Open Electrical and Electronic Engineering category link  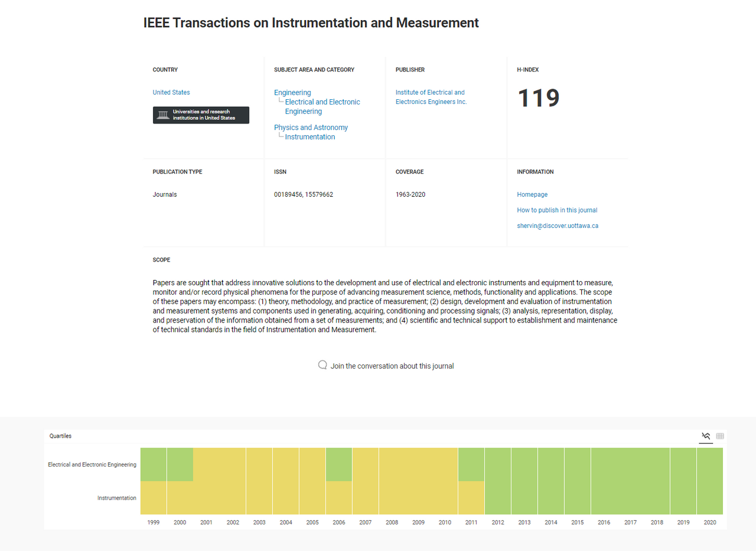coord(322,107)
